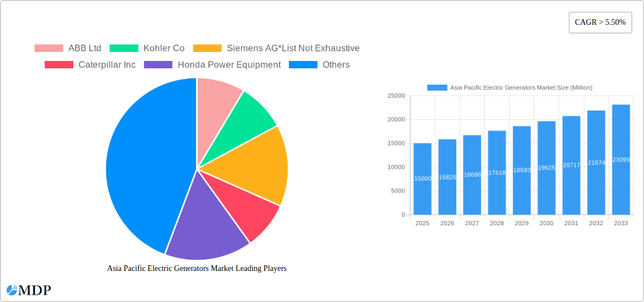Viewport: 644px width, 302px height.
Task: Toggle the Market Size bar chart legend swatch
Action: click(x=437, y=87)
